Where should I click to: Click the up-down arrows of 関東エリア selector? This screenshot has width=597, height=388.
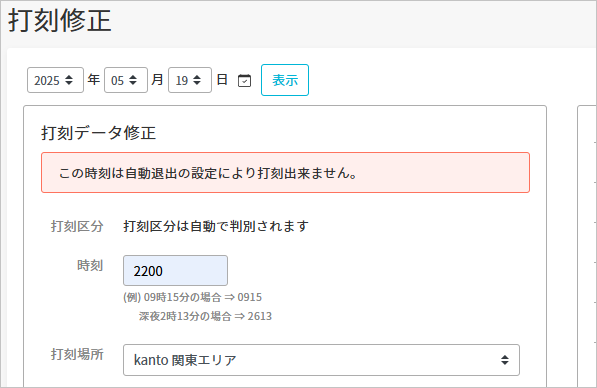point(504,360)
